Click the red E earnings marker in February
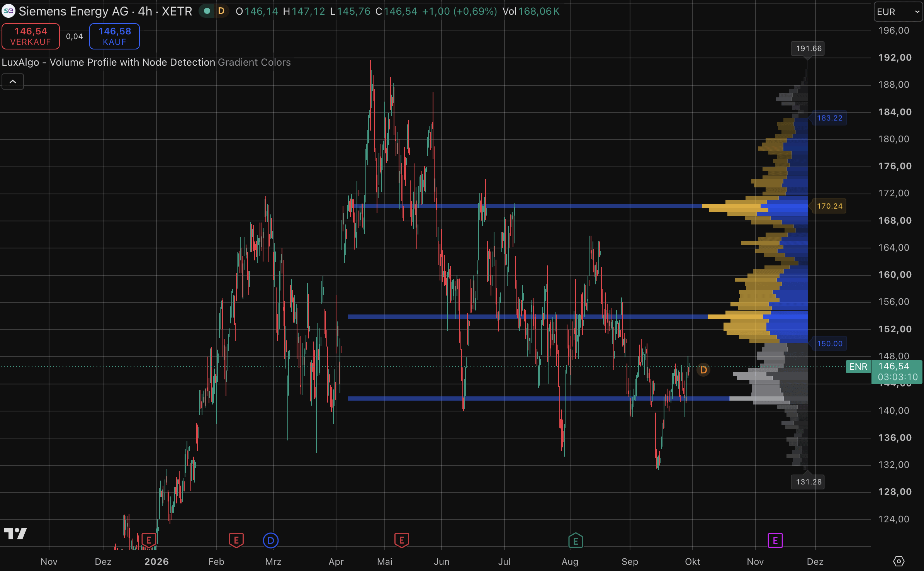 point(236,540)
